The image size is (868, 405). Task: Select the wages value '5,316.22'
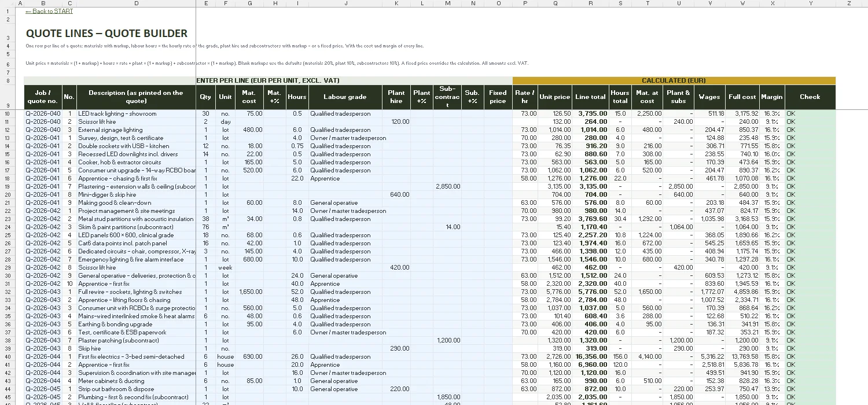pyautogui.click(x=709, y=356)
